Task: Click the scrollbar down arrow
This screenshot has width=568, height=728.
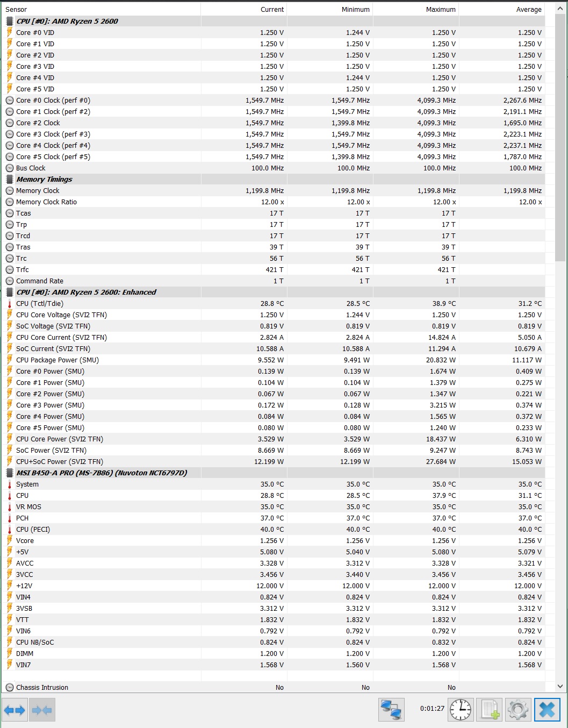Action: coord(560,687)
